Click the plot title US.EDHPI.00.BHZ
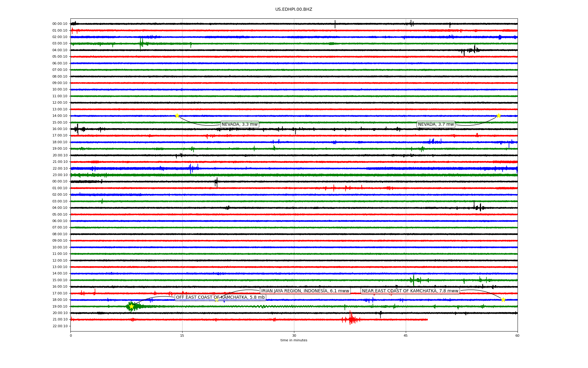The height and width of the screenshot is (368, 588). [x=294, y=10]
